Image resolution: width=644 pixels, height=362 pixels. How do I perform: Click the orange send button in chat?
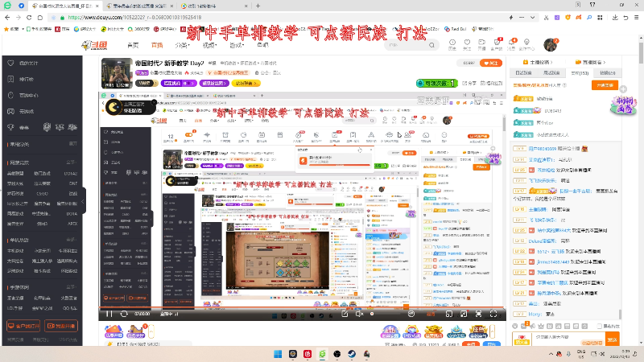point(612,339)
